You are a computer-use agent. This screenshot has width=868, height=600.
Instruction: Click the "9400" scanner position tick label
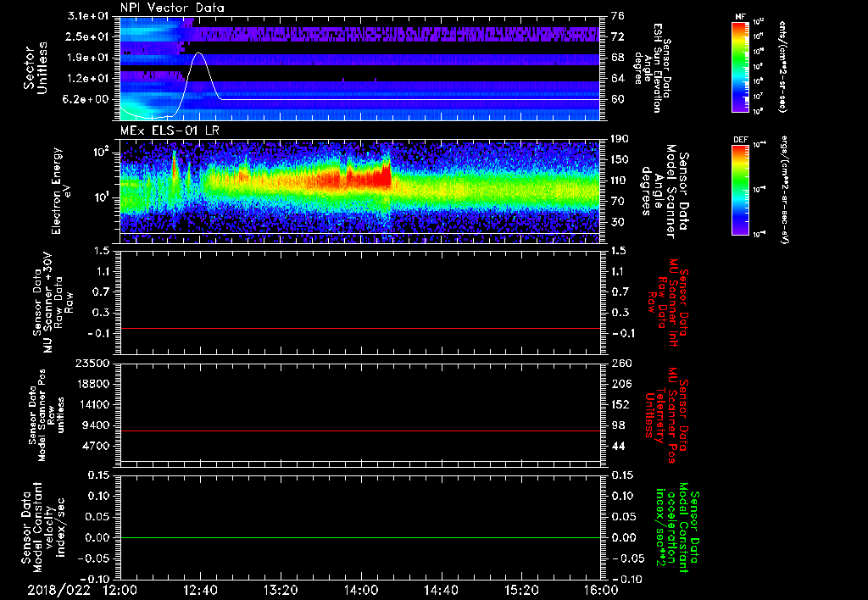[96, 425]
